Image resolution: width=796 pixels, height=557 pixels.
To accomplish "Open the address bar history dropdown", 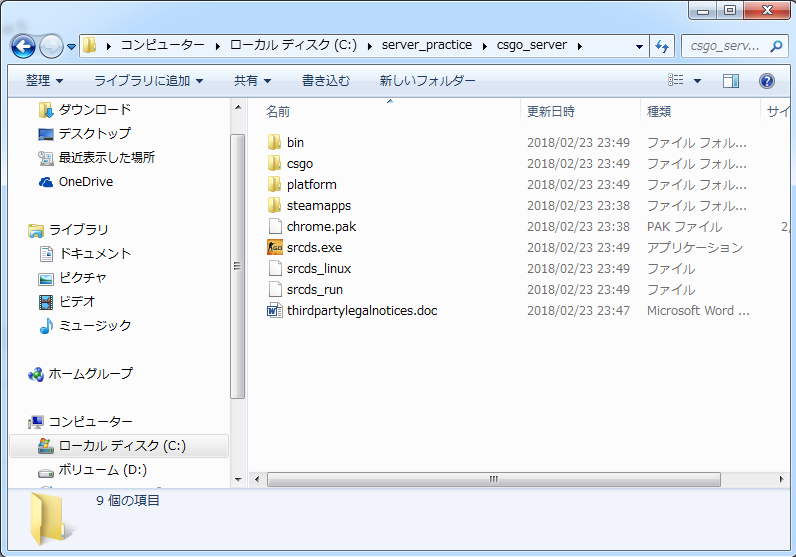I will pyautogui.click(x=639, y=47).
